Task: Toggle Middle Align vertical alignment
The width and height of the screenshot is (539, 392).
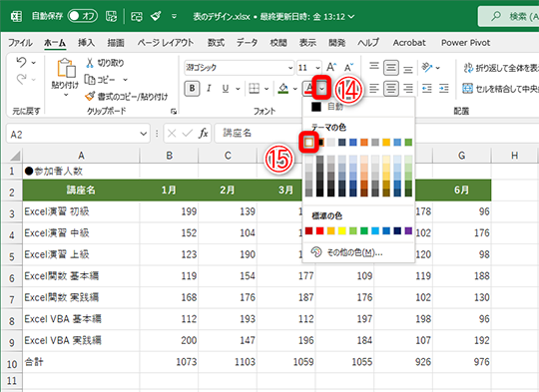Action: 391,68
